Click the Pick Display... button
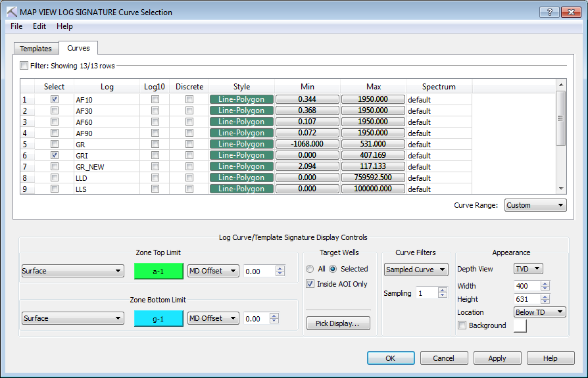Viewport: 588px width, 378px height. (x=338, y=323)
